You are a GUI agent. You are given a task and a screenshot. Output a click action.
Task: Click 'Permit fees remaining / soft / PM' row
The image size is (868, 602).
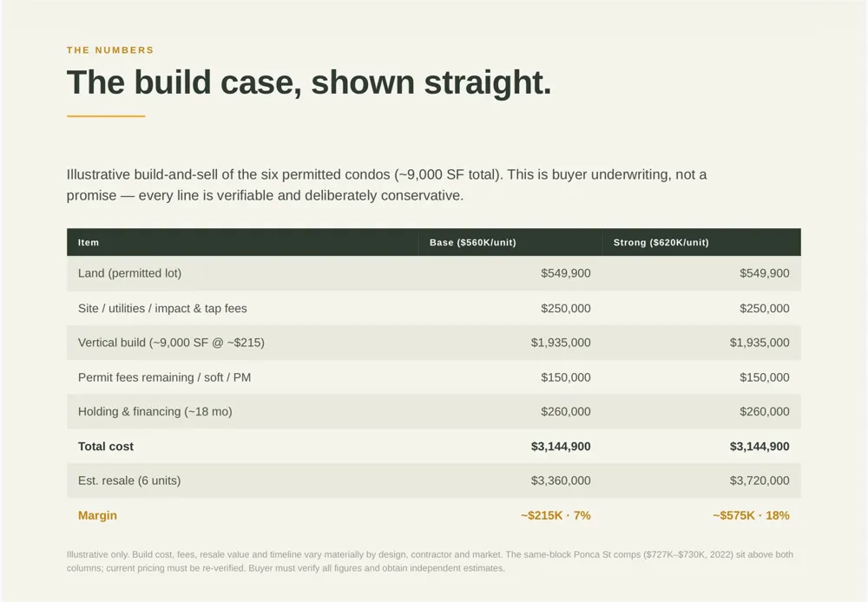[x=434, y=377]
